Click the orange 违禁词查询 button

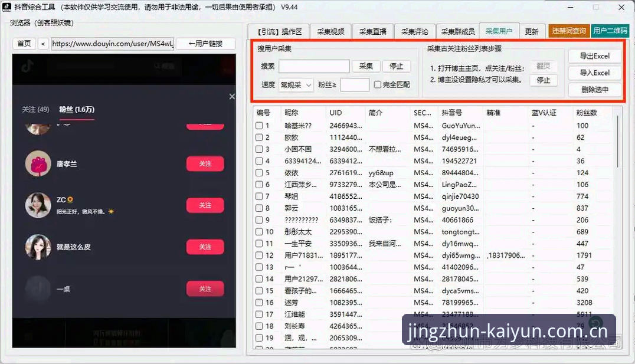point(568,31)
